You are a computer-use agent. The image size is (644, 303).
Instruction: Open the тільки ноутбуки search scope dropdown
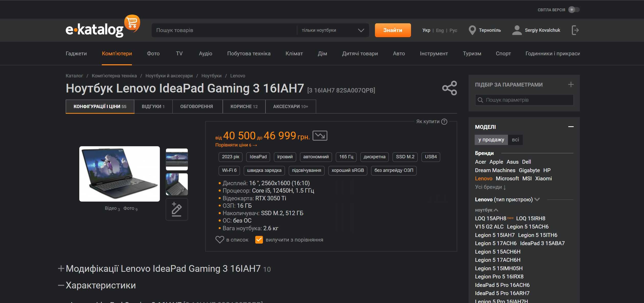332,30
